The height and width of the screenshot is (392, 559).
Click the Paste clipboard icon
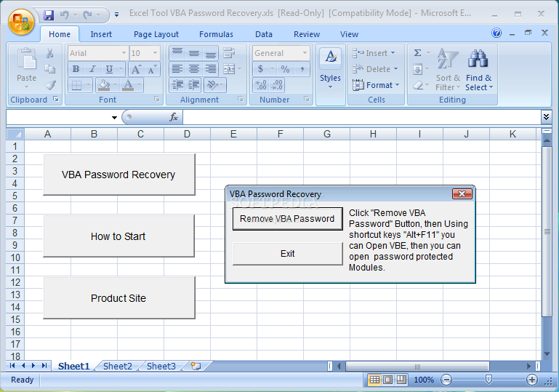tap(26, 59)
